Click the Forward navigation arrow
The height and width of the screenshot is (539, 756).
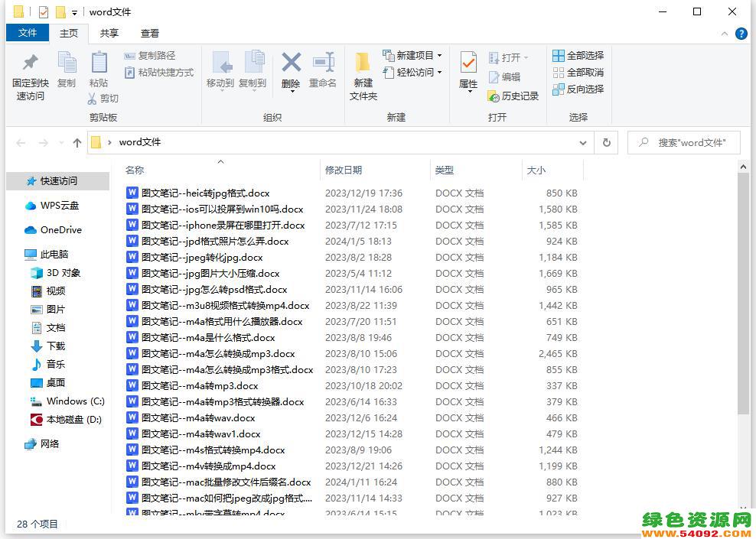(x=44, y=142)
